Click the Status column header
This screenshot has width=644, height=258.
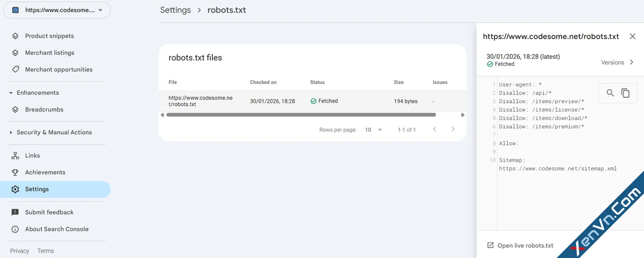[x=317, y=82]
